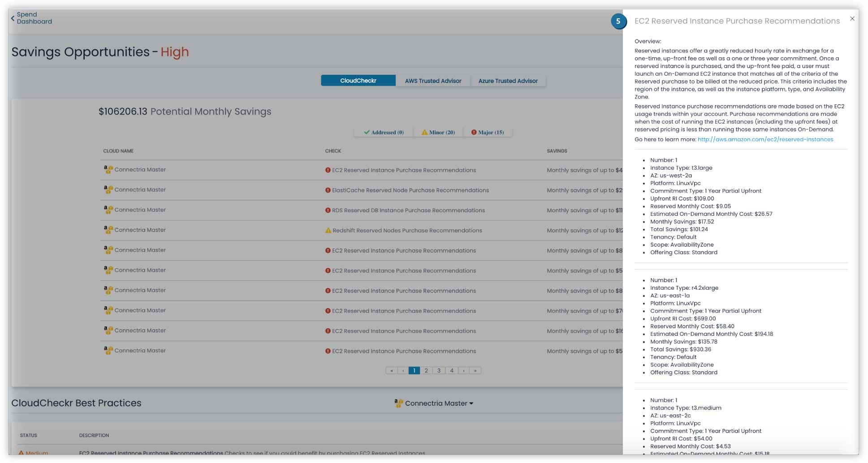Click the DESCRIPTION column header in Best Practices
This screenshot has width=868, height=463.
[x=94, y=435]
